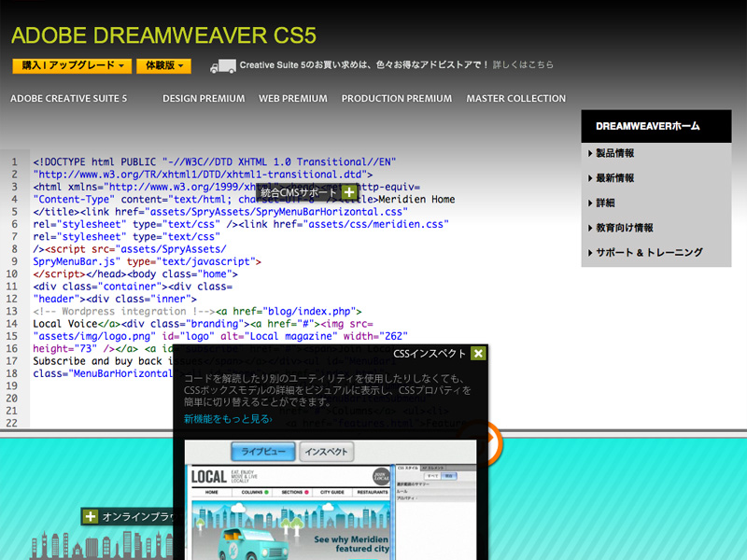747x560 pixels.
Task: Toggle the ライブビュー button
Action: (x=263, y=452)
